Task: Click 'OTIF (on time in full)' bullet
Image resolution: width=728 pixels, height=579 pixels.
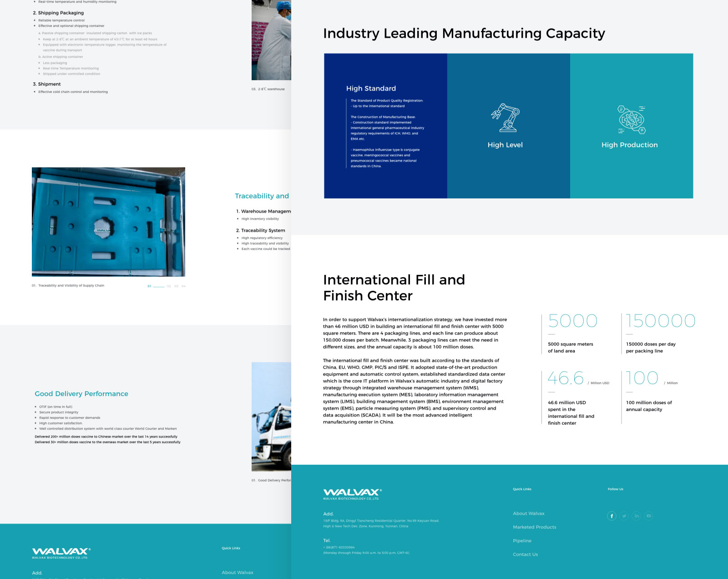Action: pos(56,407)
